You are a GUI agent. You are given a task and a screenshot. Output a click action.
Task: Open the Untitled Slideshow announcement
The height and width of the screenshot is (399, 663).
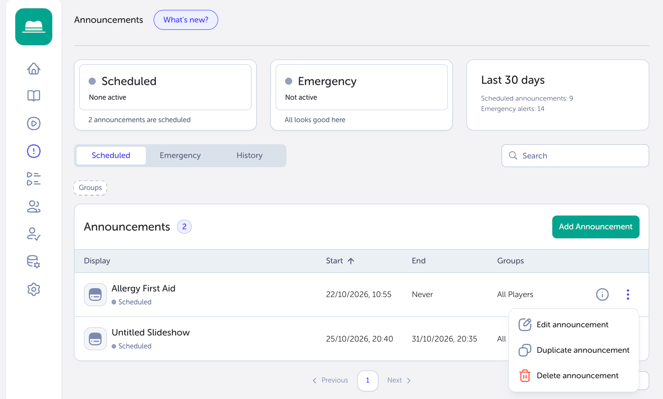click(151, 332)
